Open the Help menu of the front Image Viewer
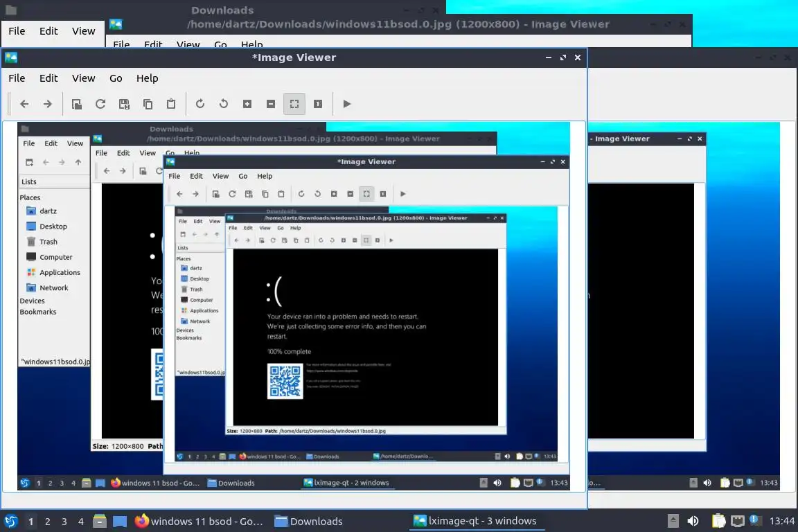The height and width of the screenshot is (532, 798). (x=147, y=78)
